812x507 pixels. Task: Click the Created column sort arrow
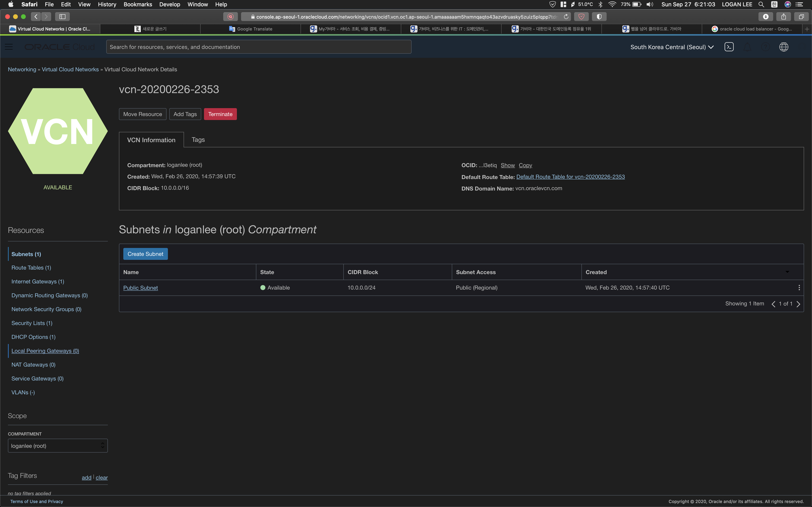click(787, 272)
